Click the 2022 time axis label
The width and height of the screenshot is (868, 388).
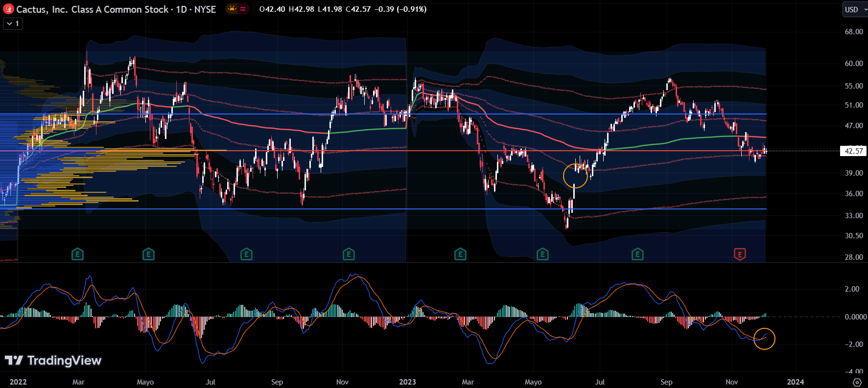coord(18,382)
